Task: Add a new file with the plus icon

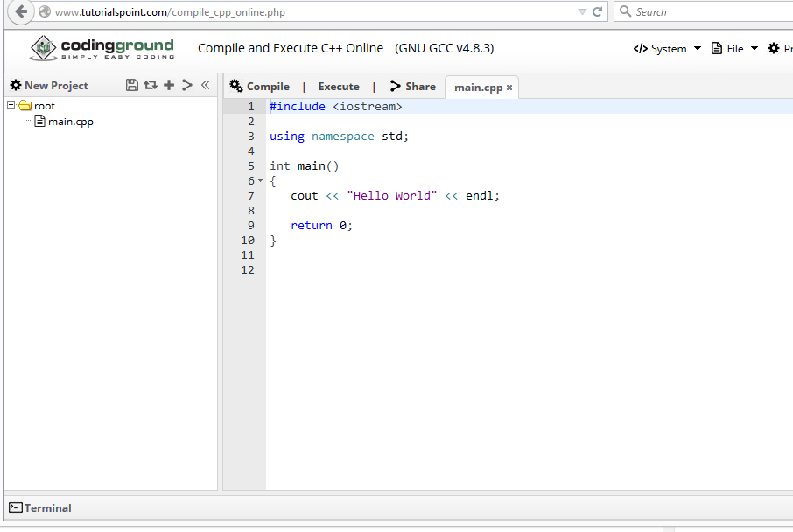Action: click(x=168, y=85)
